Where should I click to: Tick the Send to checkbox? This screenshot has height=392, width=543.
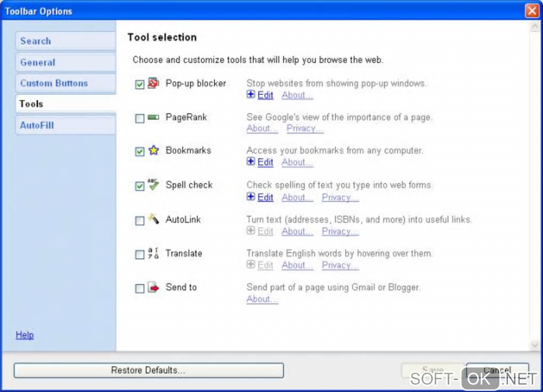coord(139,288)
